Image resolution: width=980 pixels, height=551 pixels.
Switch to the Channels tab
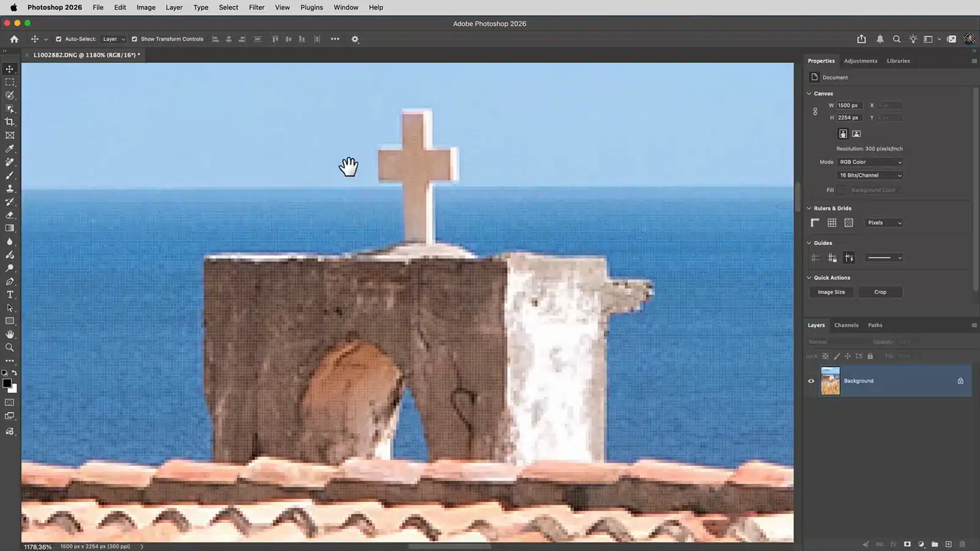[x=846, y=325]
